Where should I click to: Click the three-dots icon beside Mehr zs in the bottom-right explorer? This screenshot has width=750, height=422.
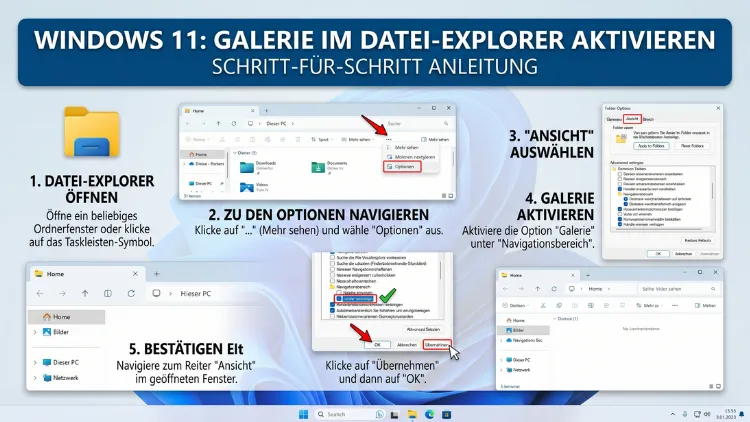(x=675, y=305)
